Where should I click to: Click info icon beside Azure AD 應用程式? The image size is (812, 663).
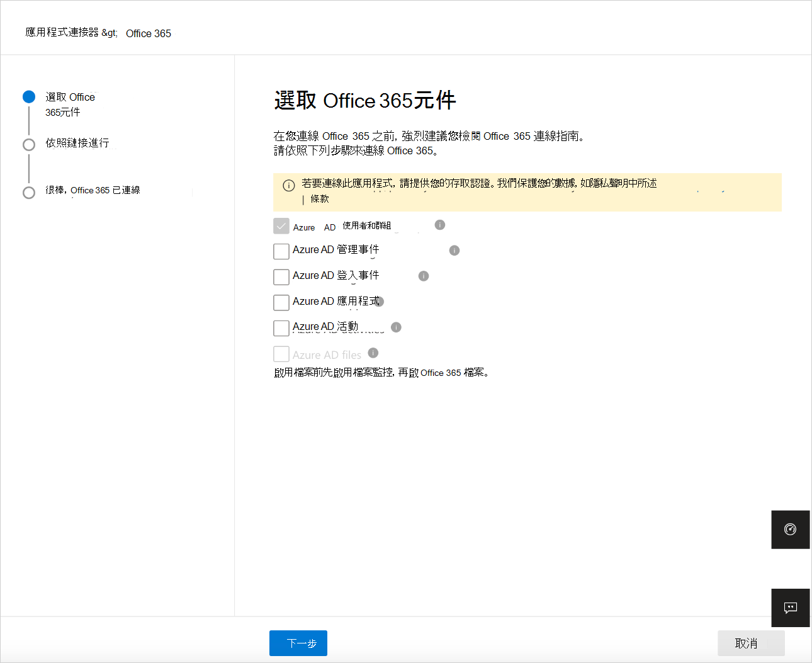[379, 302]
